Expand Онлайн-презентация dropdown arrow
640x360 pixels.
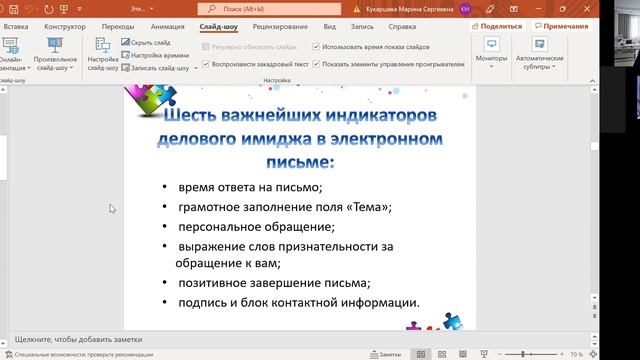point(29,68)
